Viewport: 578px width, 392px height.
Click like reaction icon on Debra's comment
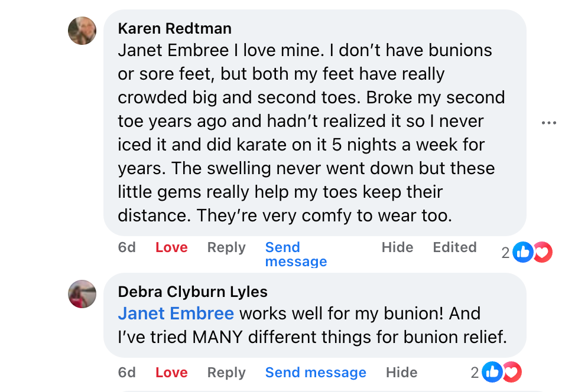click(x=492, y=373)
